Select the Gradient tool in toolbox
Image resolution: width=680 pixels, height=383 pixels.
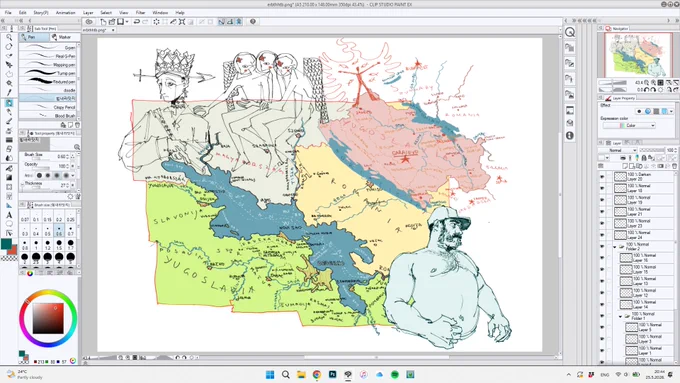click(9, 177)
